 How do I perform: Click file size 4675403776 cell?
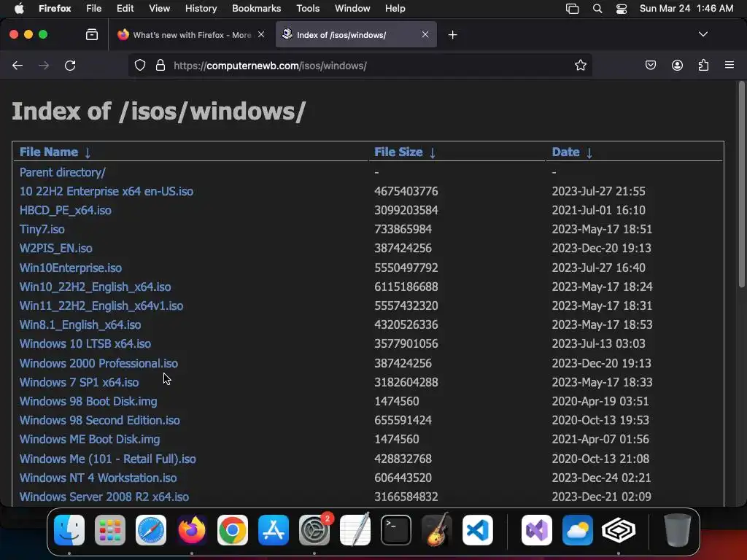406,192
